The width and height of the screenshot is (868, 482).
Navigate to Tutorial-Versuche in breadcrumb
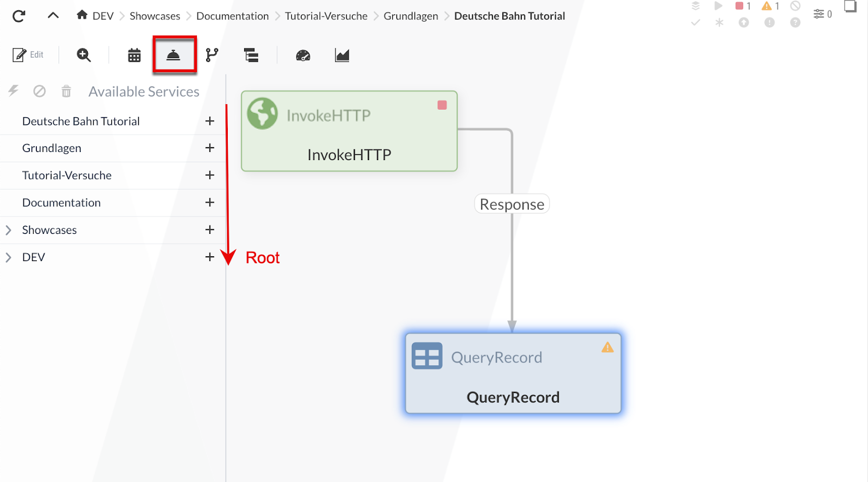(x=326, y=16)
